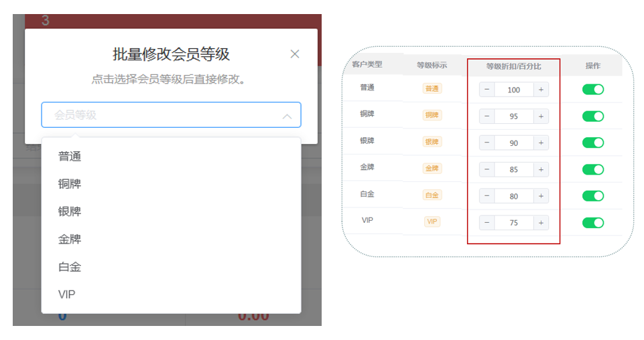Open the 会员等级 dropdown field

pyautogui.click(x=161, y=115)
